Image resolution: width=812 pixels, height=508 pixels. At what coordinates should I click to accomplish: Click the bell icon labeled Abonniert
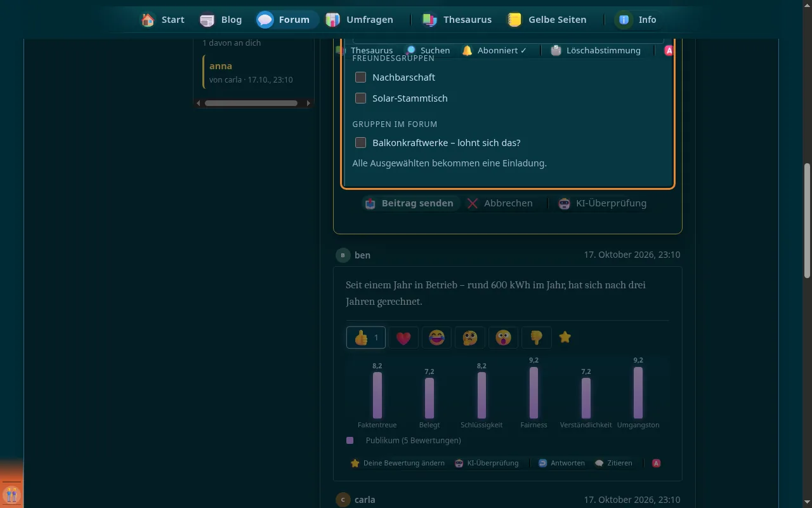(x=467, y=50)
